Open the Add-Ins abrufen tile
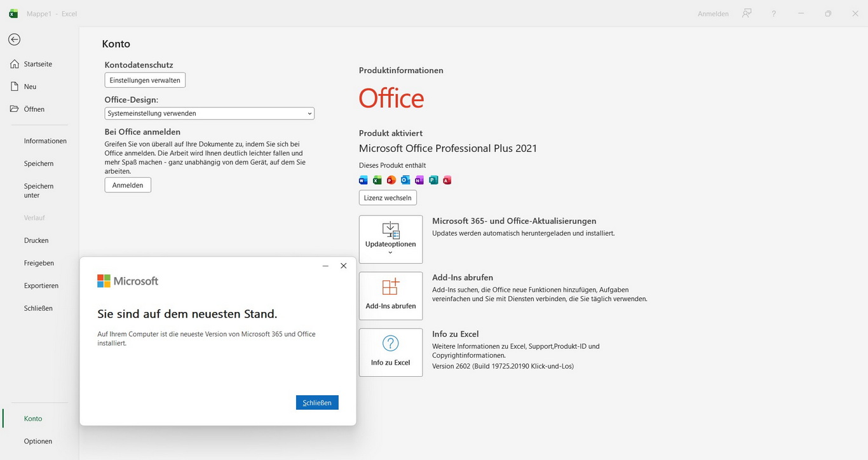Screen dimensions: 868x460 coord(390,295)
